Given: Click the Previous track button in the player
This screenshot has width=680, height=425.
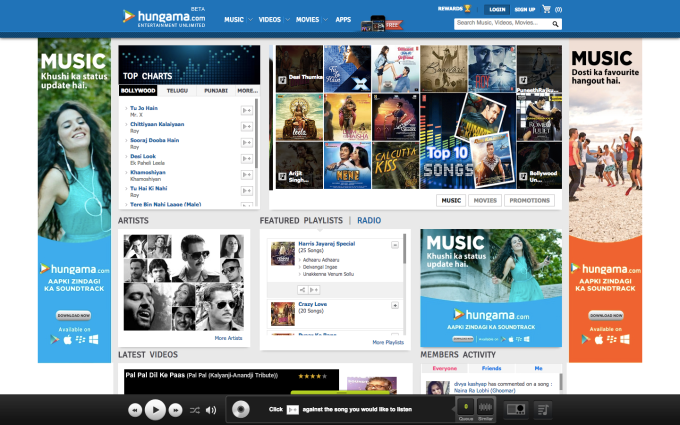Looking at the screenshot, I should 135,410.
